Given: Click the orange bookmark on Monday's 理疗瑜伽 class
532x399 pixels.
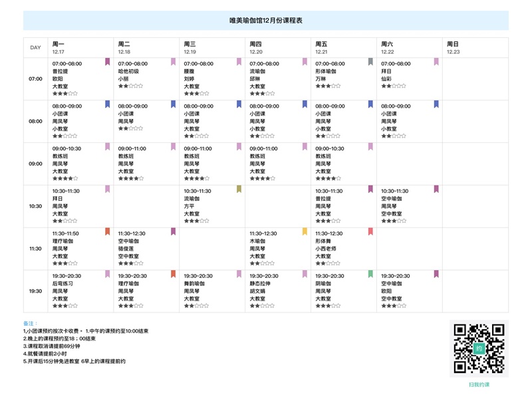Looking at the screenshot, I should [x=107, y=231].
